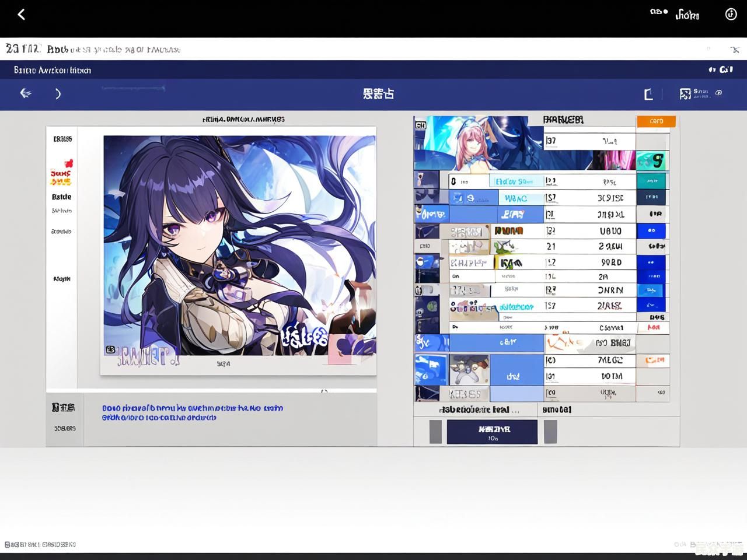The image size is (747, 560).
Task: Click the small icon at character artwork's bottom-left
Action: pos(110,349)
